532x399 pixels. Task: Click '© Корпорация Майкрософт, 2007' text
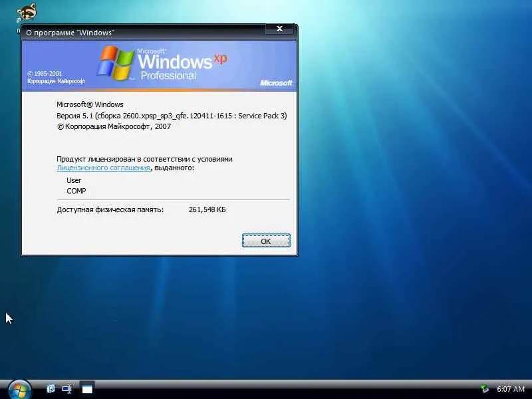coord(114,126)
